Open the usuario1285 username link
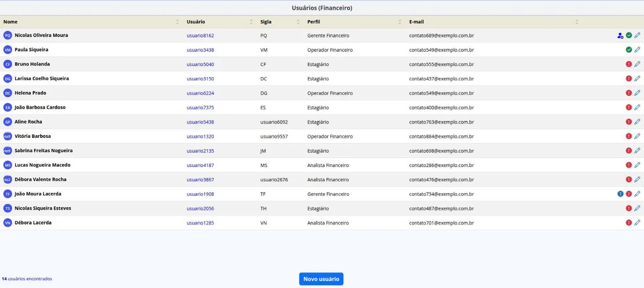The width and height of the screenshot is (644, 288). point(200,223)
